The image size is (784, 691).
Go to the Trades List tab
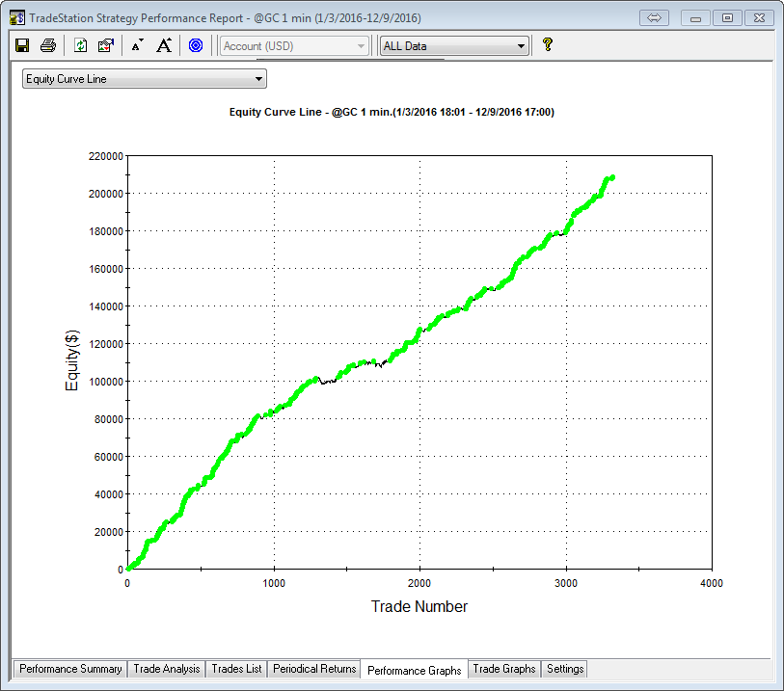pos(236,669)
